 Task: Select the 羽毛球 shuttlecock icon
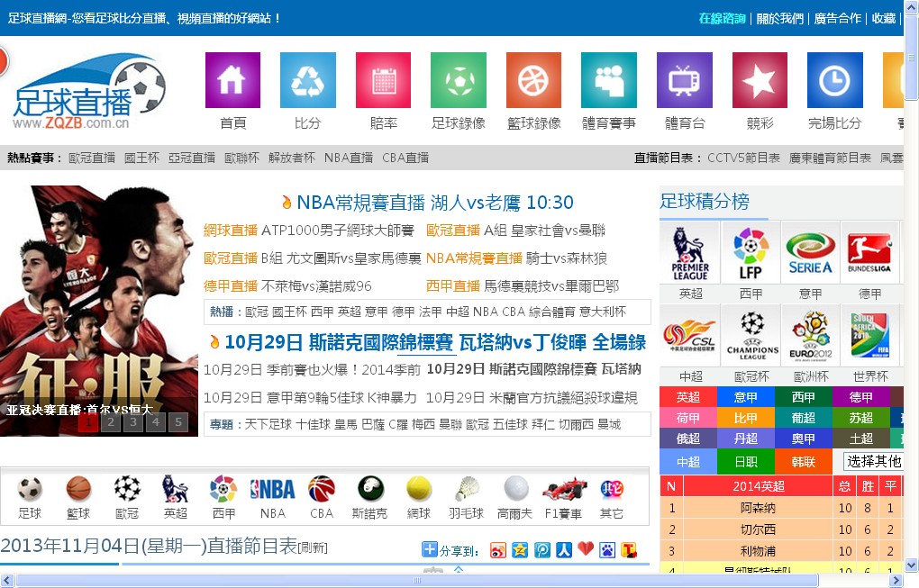[467, 489]
